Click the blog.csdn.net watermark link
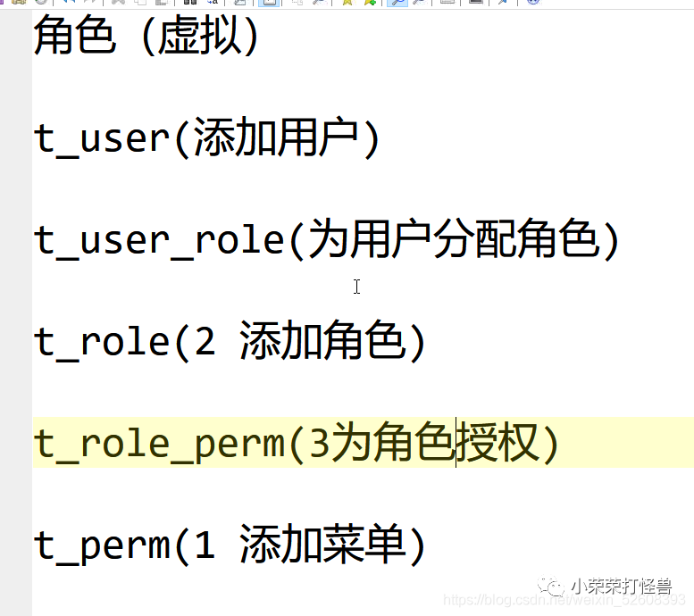 tap(564, 600)
